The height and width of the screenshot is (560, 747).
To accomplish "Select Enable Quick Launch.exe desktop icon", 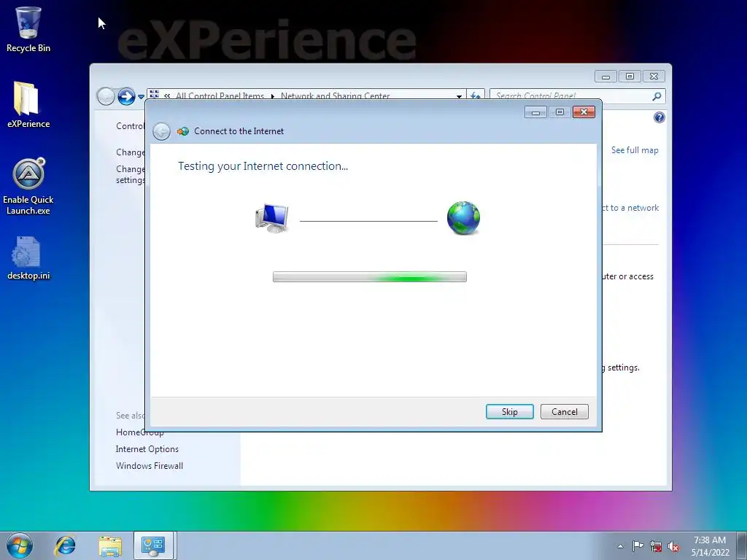I will pyautogui.click(x=28, y=187).
